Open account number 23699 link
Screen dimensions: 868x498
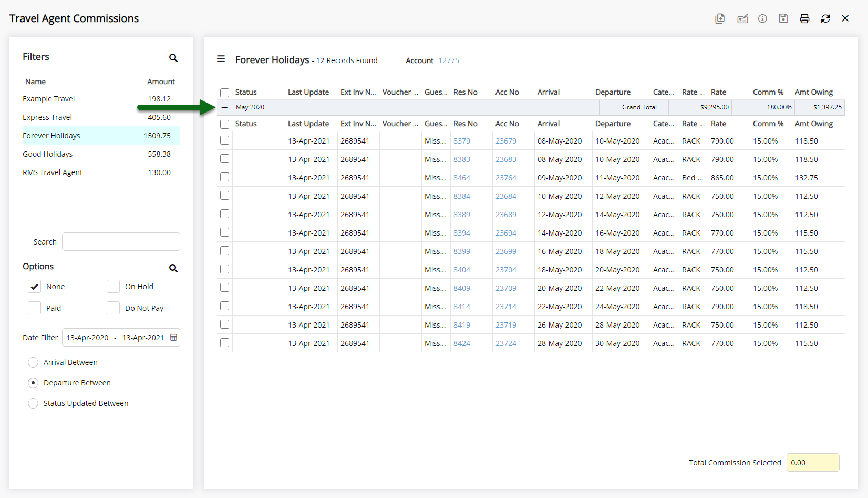506,251
